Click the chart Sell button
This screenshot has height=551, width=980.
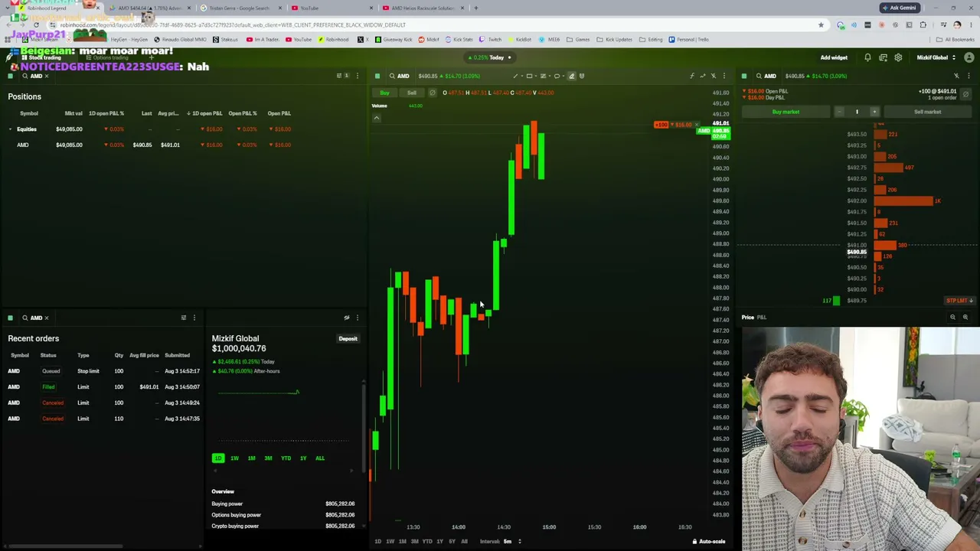(x=411, y=93)
